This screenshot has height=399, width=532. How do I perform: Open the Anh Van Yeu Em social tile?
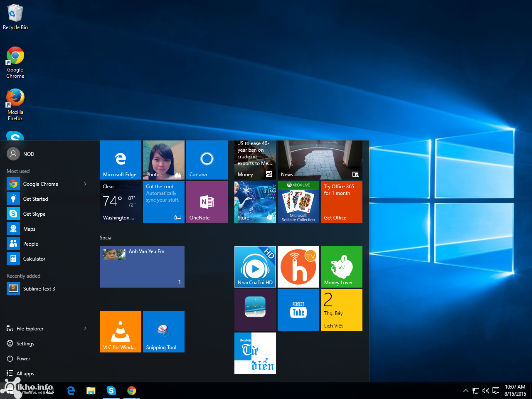tap(142, 267)
